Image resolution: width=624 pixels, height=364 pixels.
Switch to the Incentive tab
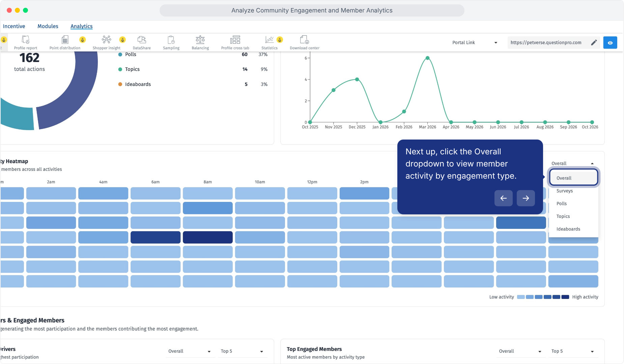[x=14, y=26]
